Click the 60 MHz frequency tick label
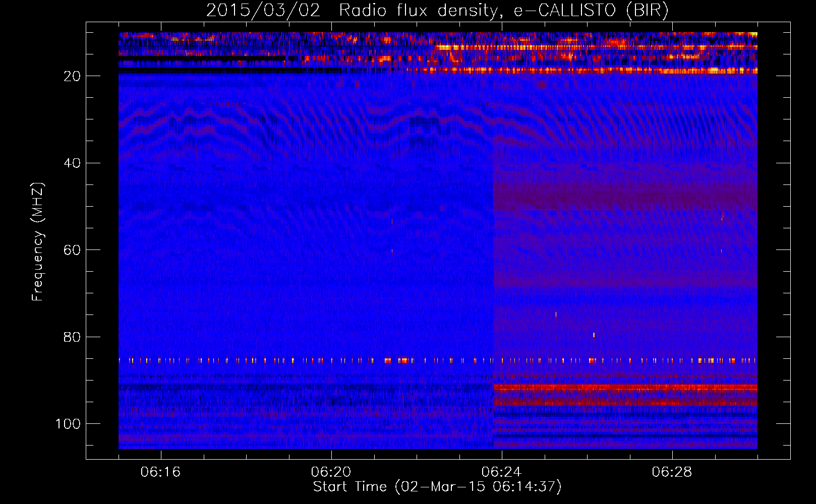Image resolution: width=816 pixels, height=504 pixels. 73,250
